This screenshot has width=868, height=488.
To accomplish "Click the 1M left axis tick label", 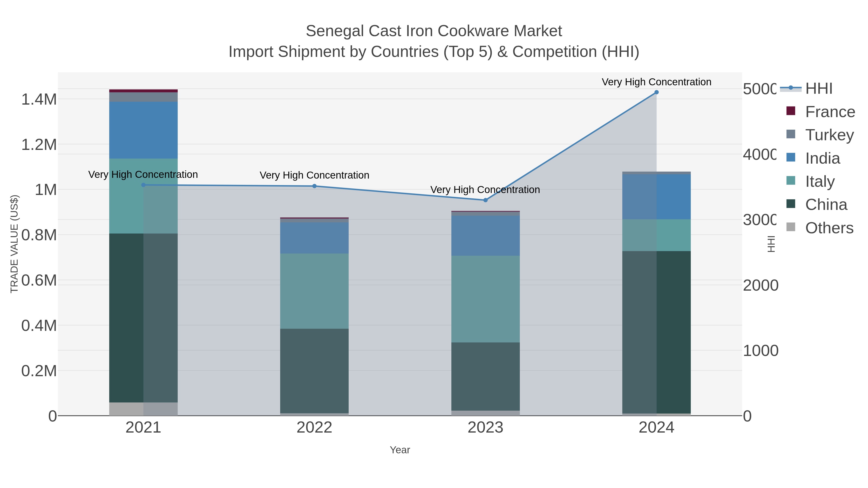I will pyautogui.click(x=46, y=190).
